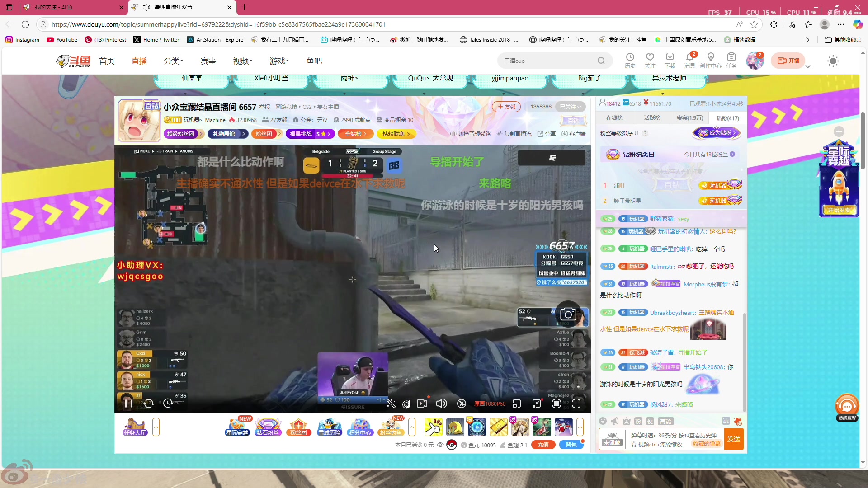Open 背包 backpack button
The image size is (868, 488).
click(571, 445)
